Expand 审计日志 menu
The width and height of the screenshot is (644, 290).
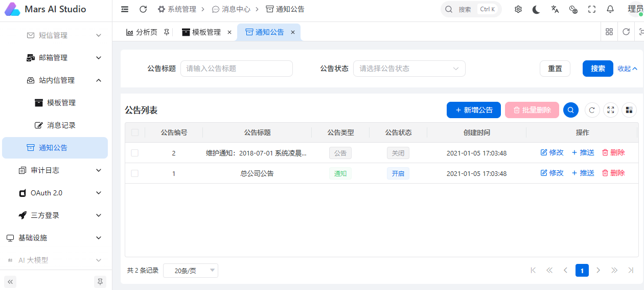tap(56, 170)
